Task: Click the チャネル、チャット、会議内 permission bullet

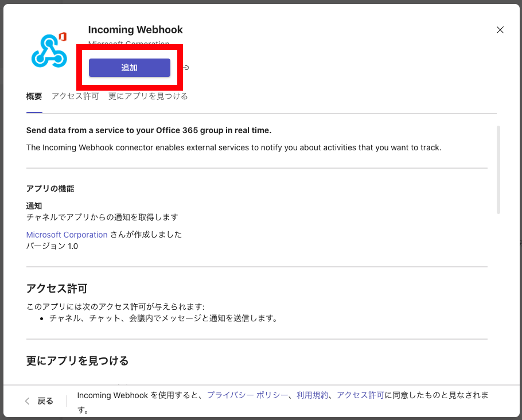Action: coord(163,318)
